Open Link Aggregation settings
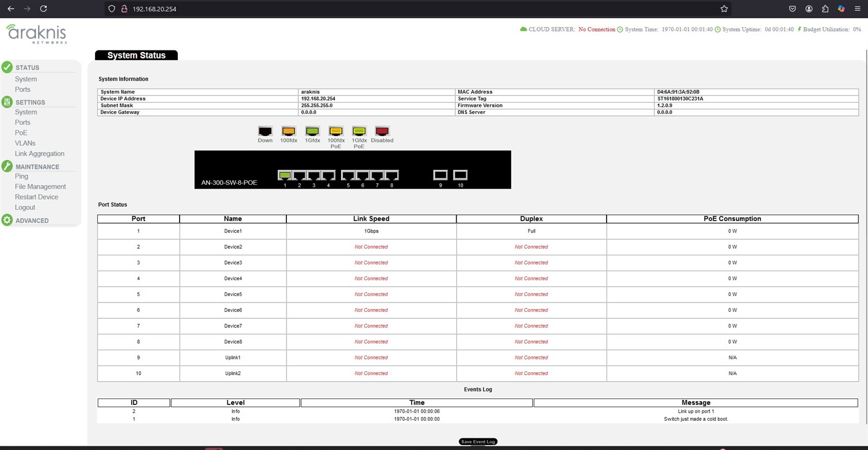Viewport: 868px width, 450px height. pyautogui.click(x=40, y=154)
